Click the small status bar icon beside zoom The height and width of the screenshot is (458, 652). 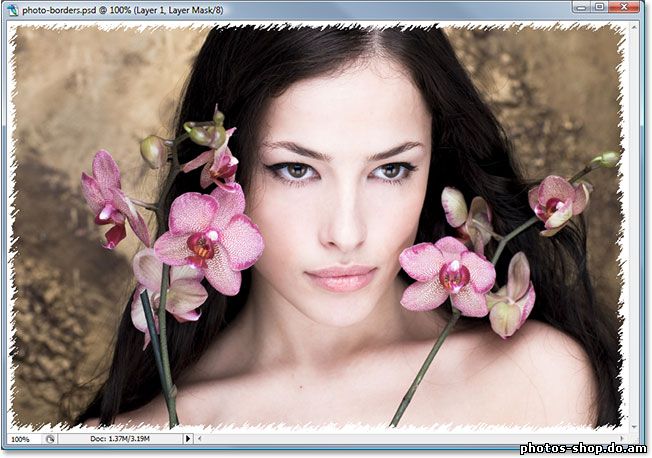click(x=50, y=438)
